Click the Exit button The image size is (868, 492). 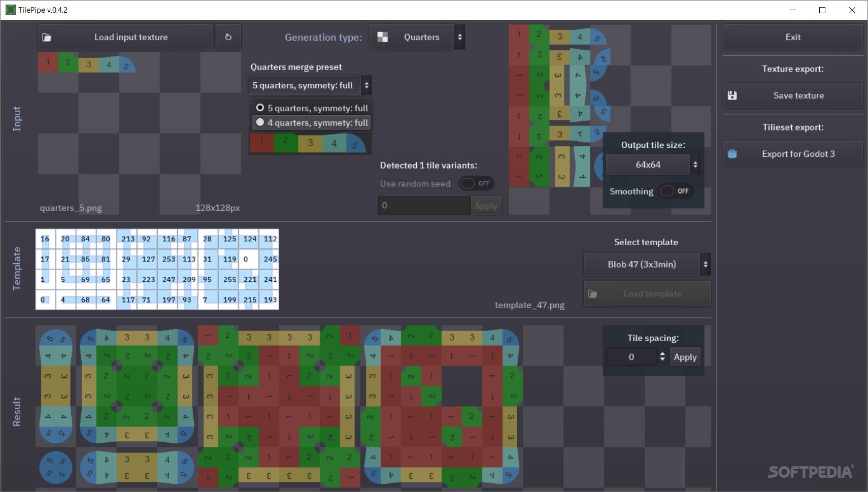pyautogui.click(x=793, y=37)
